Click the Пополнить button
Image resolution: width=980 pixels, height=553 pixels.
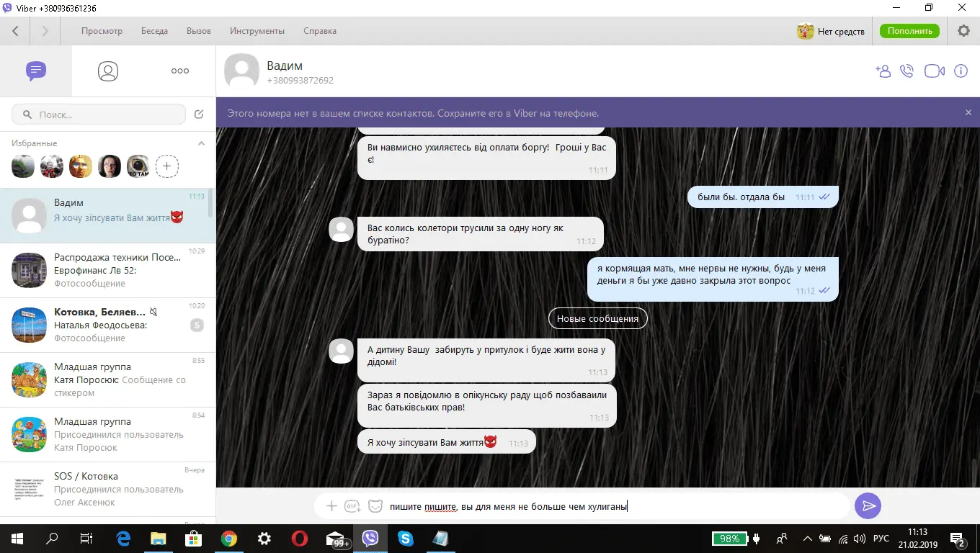(x=909, y=31)
